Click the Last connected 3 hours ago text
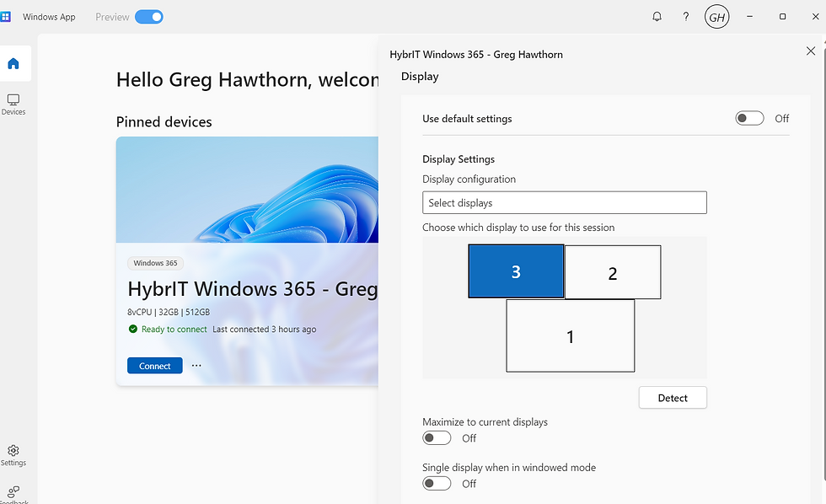This screenshot has height=504, width=826. click(265, 330)
